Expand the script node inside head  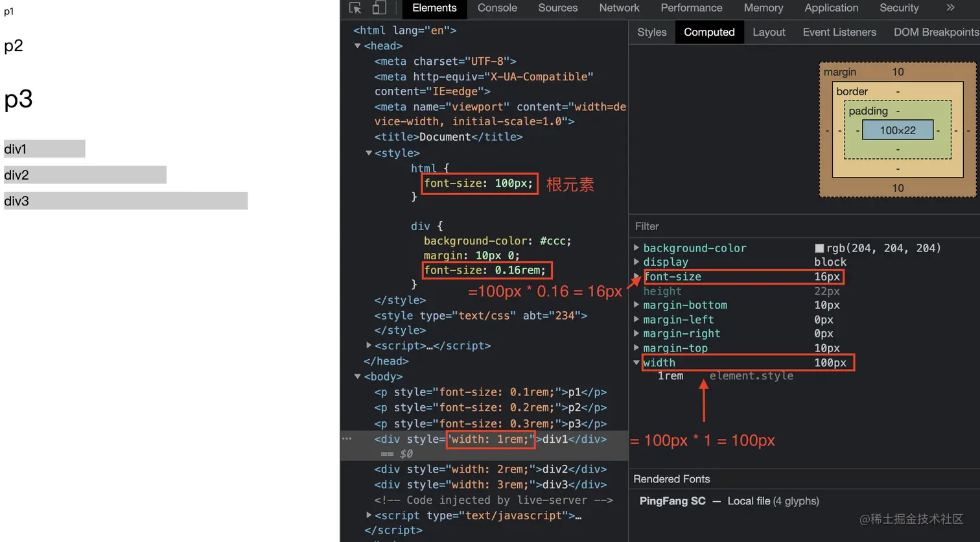(x=369, y=346)
